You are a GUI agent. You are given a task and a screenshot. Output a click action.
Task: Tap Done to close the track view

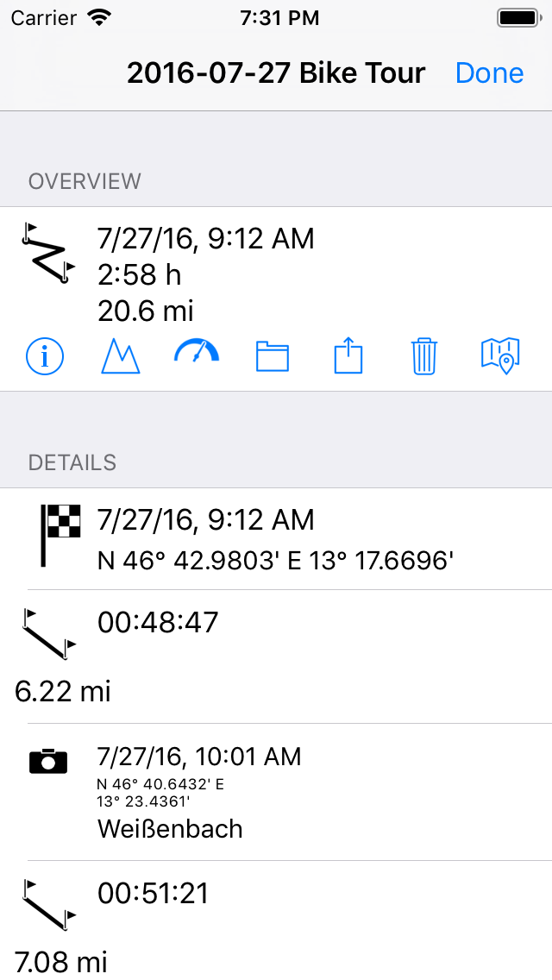click(489, 72)
